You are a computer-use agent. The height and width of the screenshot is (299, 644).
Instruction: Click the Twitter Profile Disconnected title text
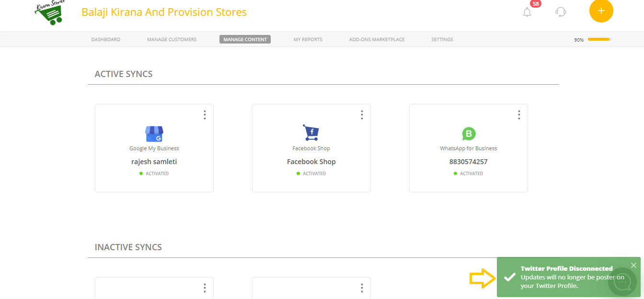567,268
